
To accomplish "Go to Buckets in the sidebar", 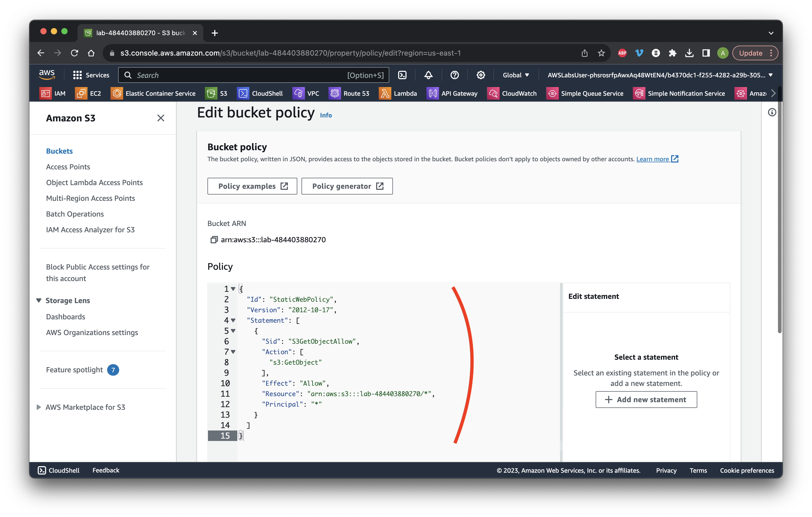I will point(59,151).
